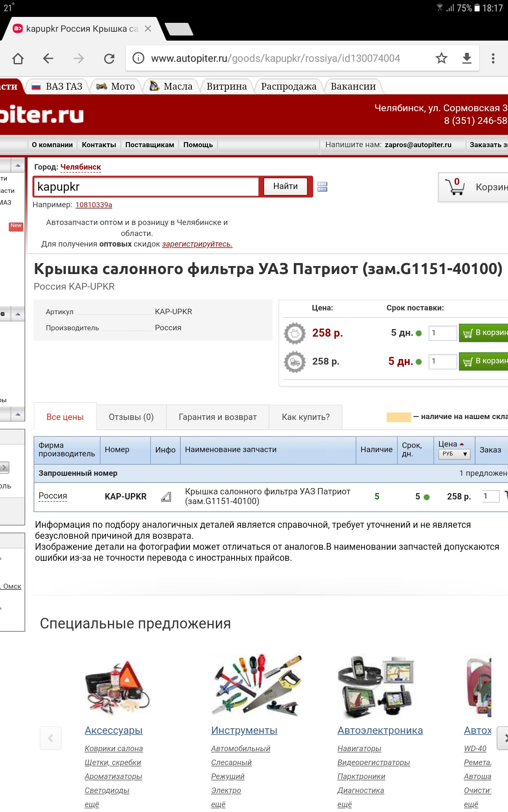The width and height of the screenshot is (508, 812).
Task: Select the Распродажа tab
Action: [289, 86]
